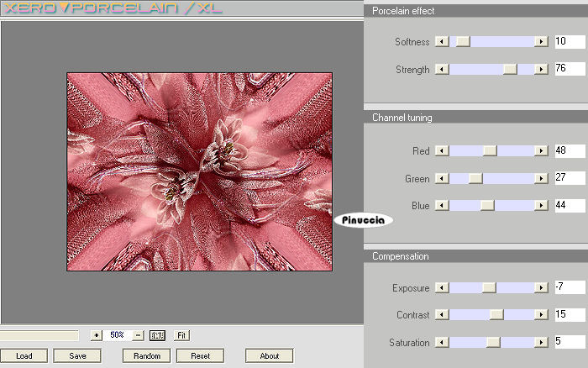
Task: Increase Contrast using right arrow
Action: coord(542,315)
